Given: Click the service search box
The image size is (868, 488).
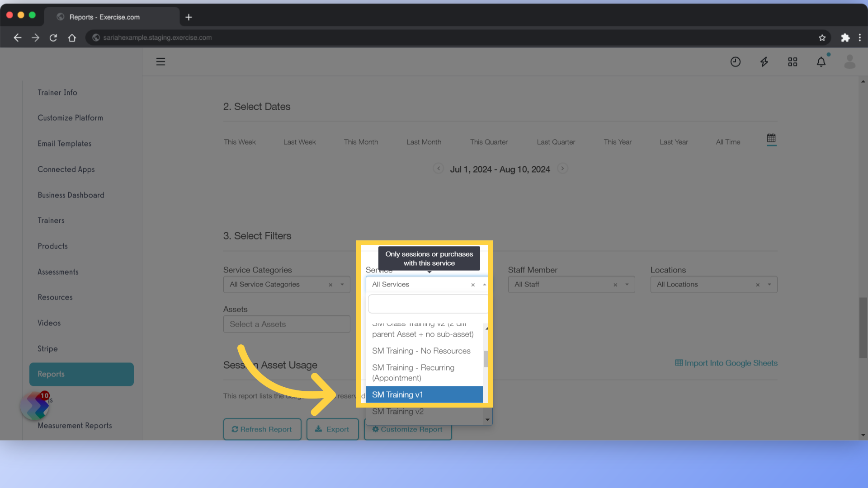Looking at the screenshot, I should tap(428, 304).
